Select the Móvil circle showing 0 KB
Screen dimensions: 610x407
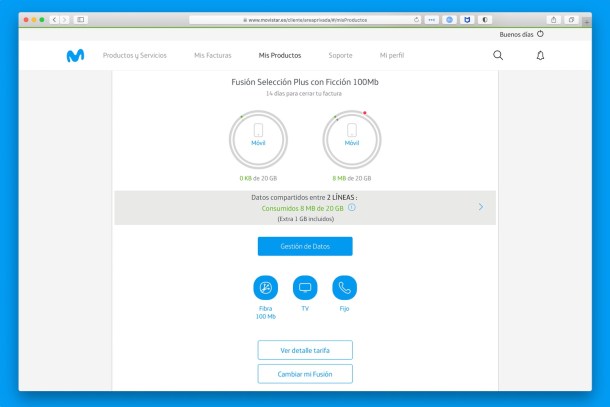pyautogui.click(x=258, y=139)
